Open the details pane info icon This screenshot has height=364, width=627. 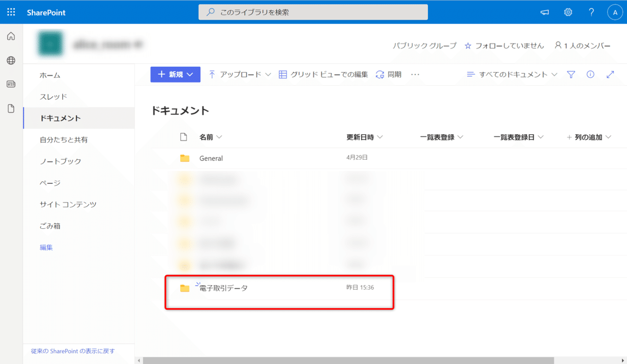click(590, 74)
